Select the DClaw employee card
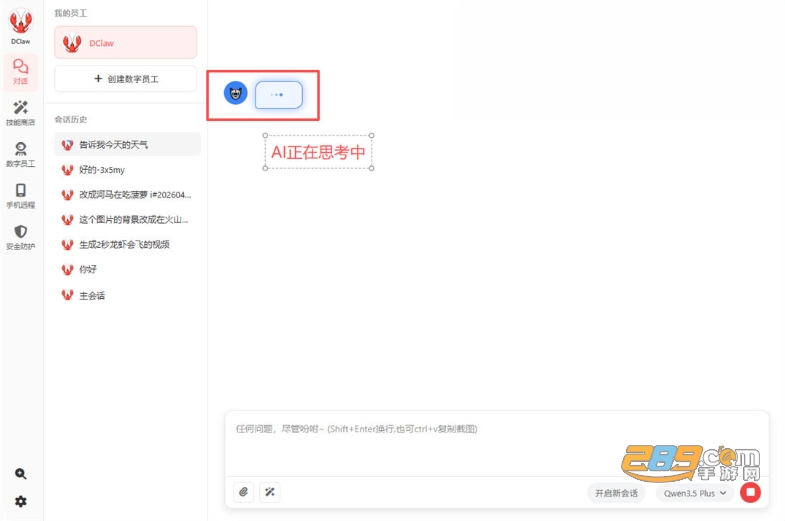785x521 pixels. pos(126,43)
